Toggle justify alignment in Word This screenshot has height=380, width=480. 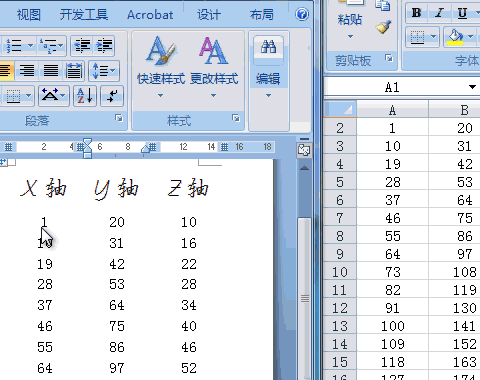[51, 71]
